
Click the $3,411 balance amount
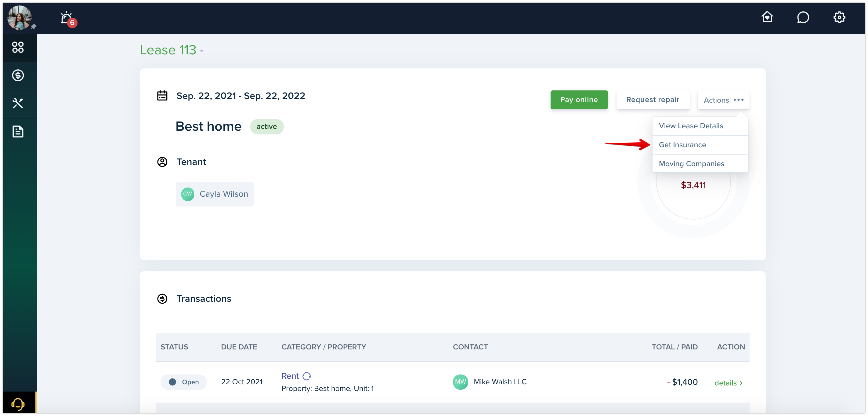point(693,185)
